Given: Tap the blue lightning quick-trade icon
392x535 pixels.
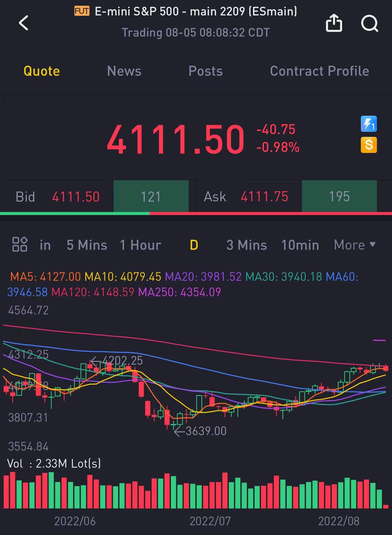Looking at the screenshot, I should (369, 124).
